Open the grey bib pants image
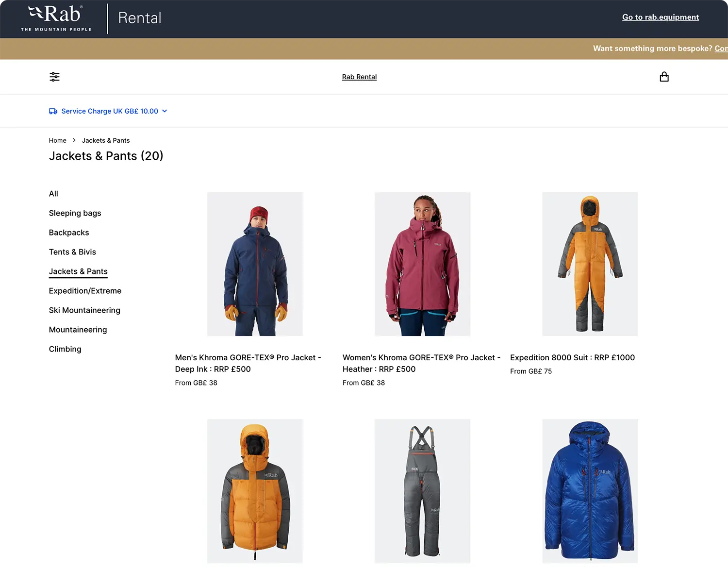This screenshot has height=570, width=728. click(422, 491)
